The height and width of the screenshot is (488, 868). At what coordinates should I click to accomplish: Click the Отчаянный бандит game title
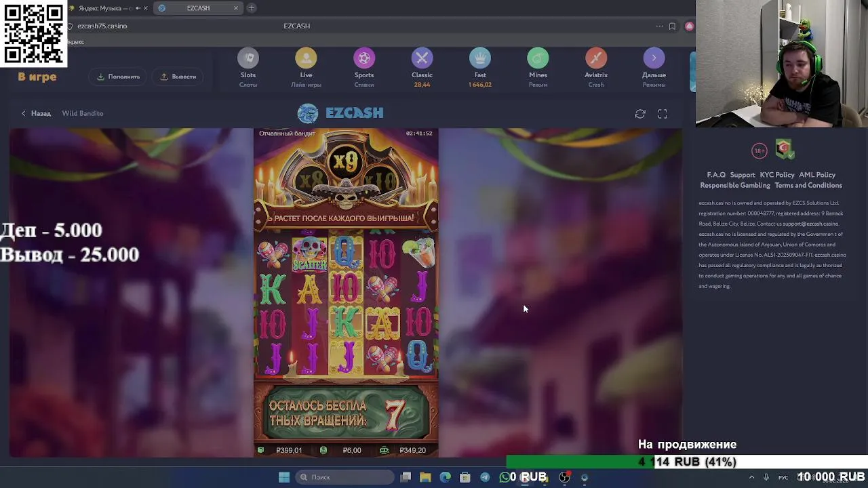[x=287, y=134]
